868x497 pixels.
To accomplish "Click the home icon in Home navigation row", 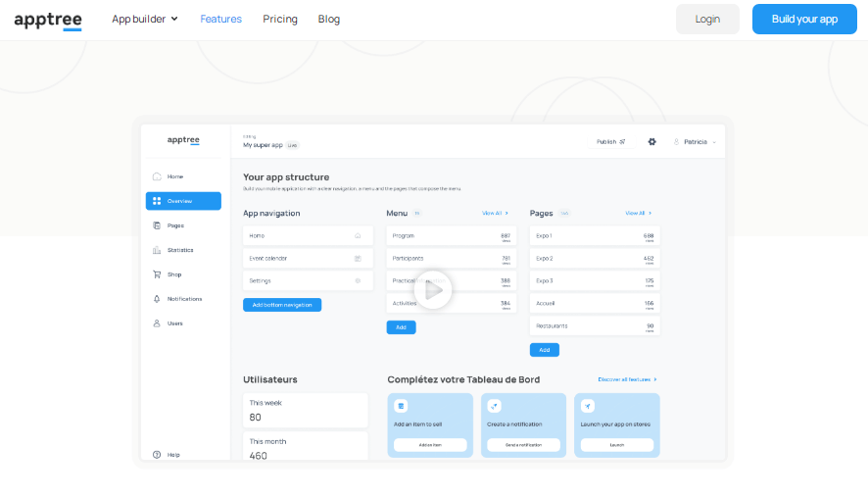I will (x=358, y=236).
